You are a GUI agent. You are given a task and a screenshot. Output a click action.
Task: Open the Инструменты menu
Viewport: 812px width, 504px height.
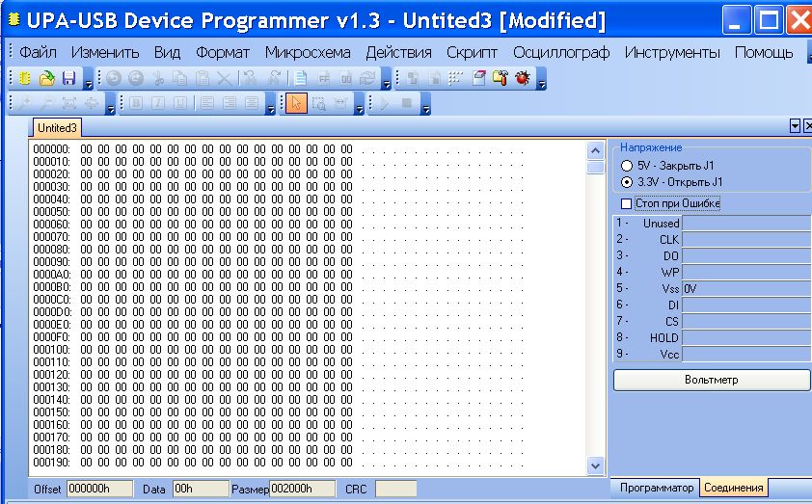[672, 52]
